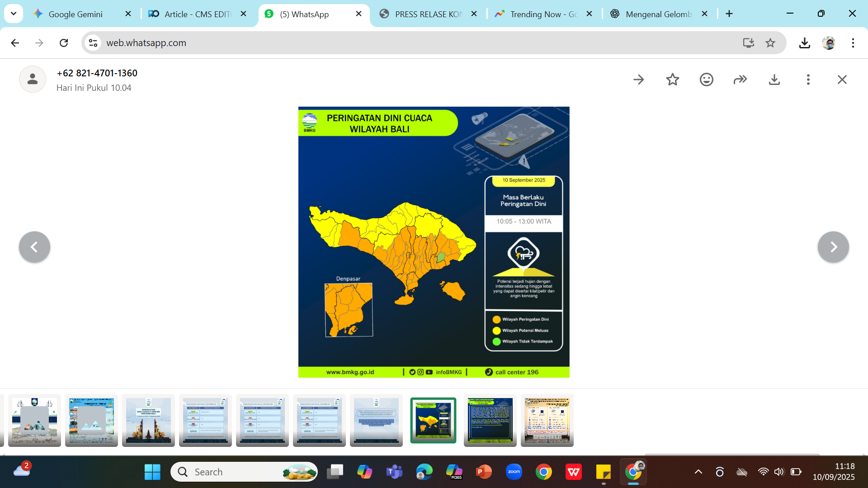
Task: Switch to the PRESS RELASE tab
Action: click(428, 14)
